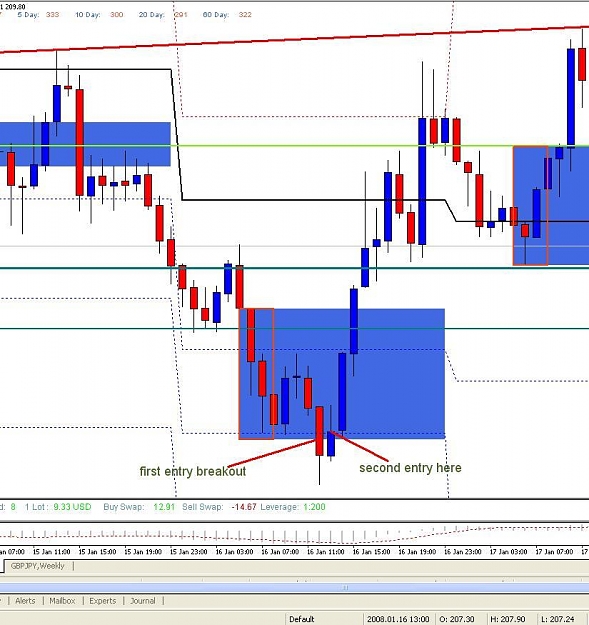Screen dimensions: 589x625
Task: Click the 10 Day range value 300
Action: [116, 15]
